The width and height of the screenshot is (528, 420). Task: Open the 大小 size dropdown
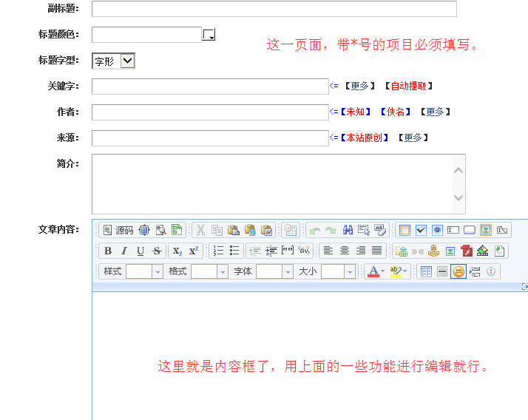point(339,271)
